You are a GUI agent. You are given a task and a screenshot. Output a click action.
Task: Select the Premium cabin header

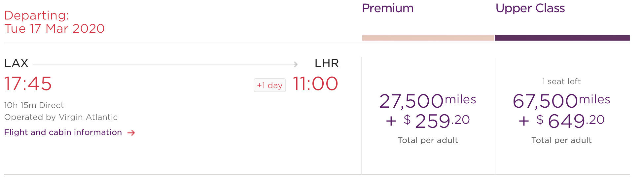pos(388,8)
